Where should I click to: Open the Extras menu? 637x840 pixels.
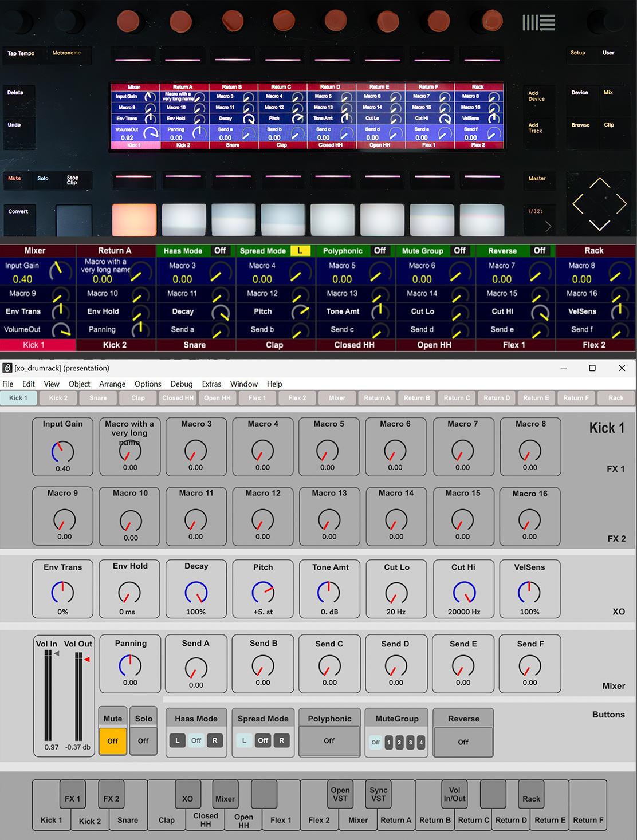211,384
